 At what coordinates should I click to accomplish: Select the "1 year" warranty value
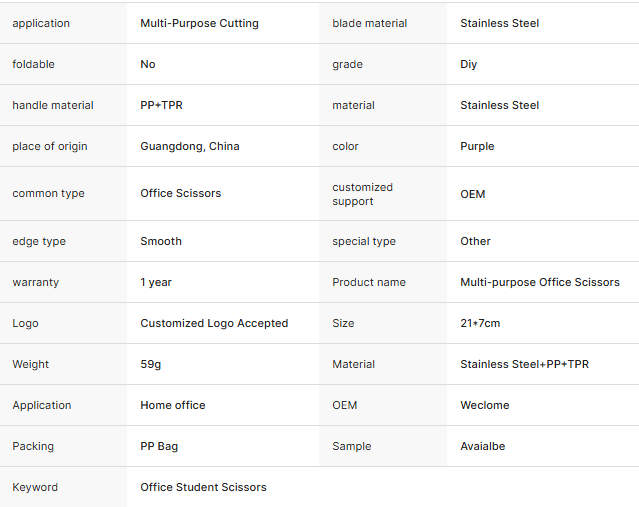click(156, 282)
